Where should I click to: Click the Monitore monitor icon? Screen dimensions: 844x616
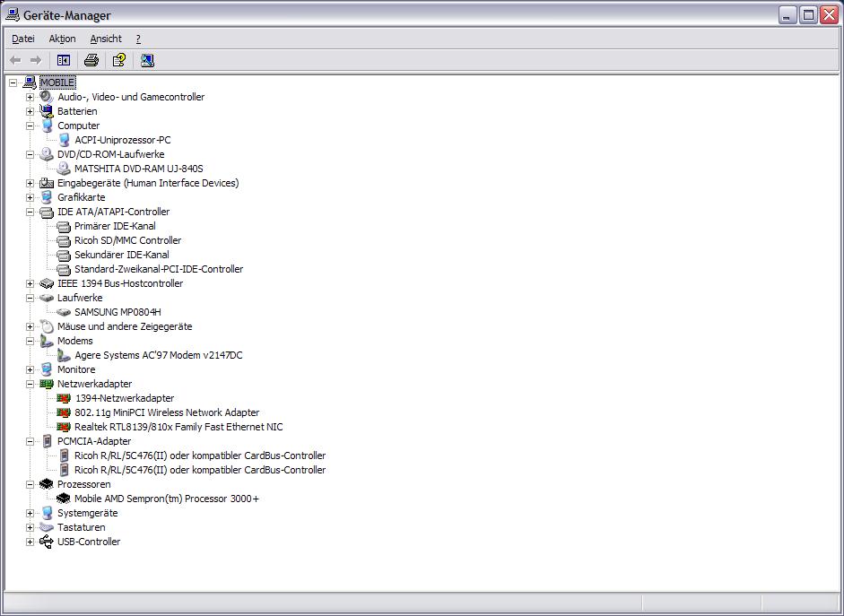point(47,369)
